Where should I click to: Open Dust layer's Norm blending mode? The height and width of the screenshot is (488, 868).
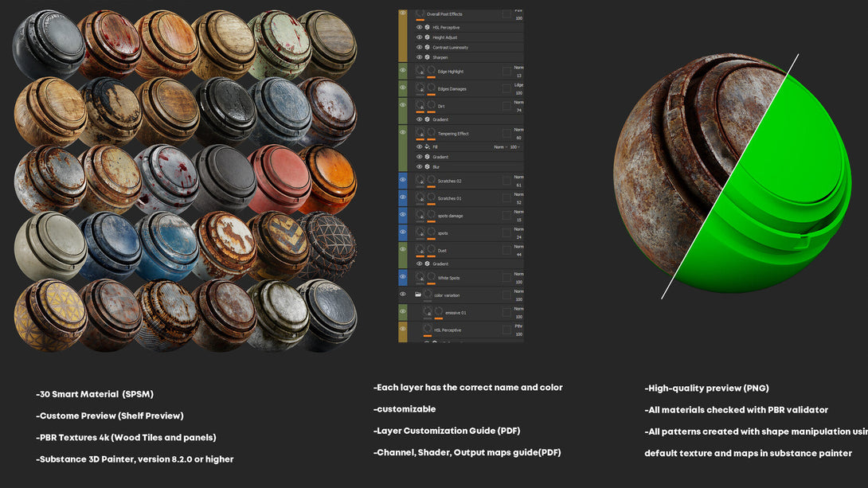click(x=518, y=247)
